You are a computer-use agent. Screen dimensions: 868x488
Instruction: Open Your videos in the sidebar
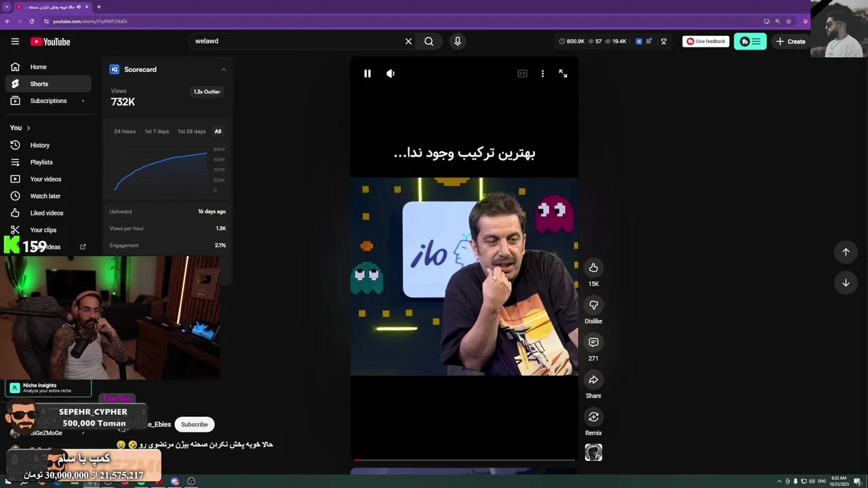47,179
